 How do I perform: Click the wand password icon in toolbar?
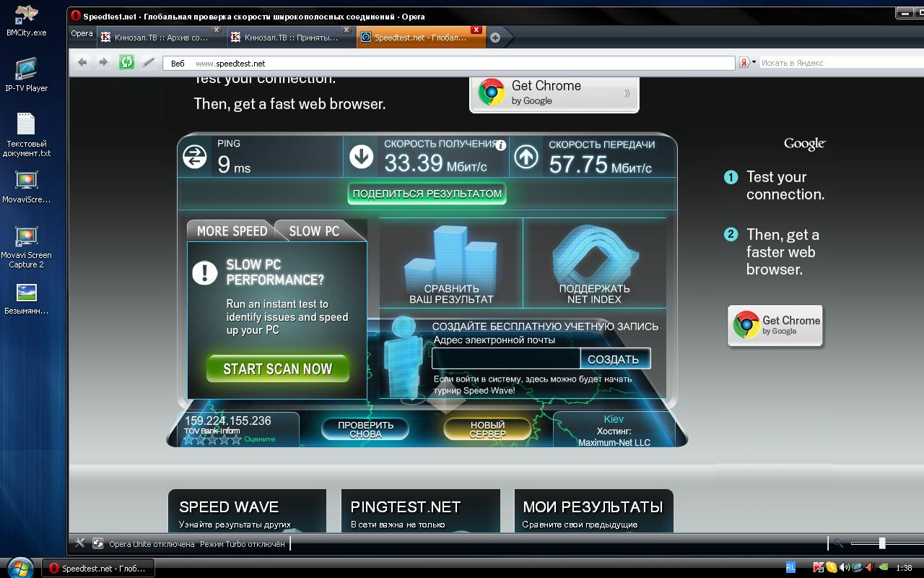148,63
